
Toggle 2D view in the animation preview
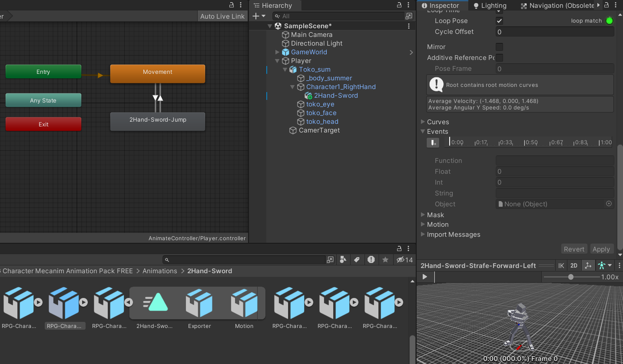coord(574,265)
